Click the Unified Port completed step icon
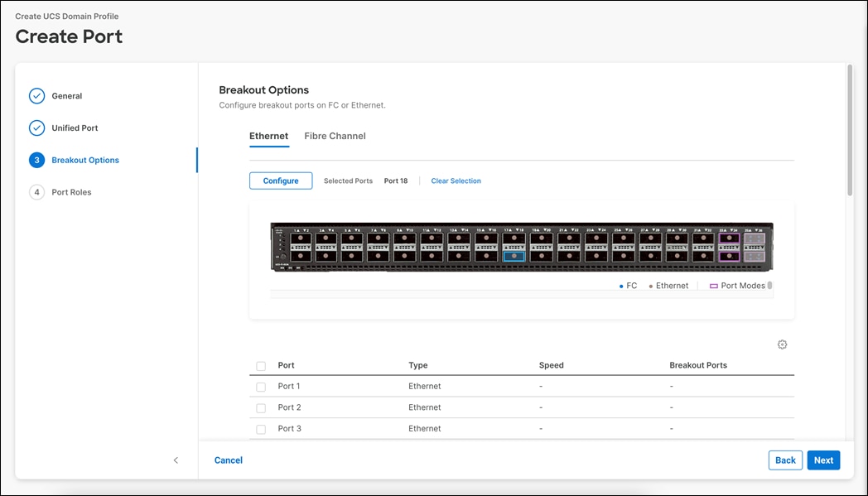This screenshot has width=868, height=496. pyautogui.click(x=36, y=128)
